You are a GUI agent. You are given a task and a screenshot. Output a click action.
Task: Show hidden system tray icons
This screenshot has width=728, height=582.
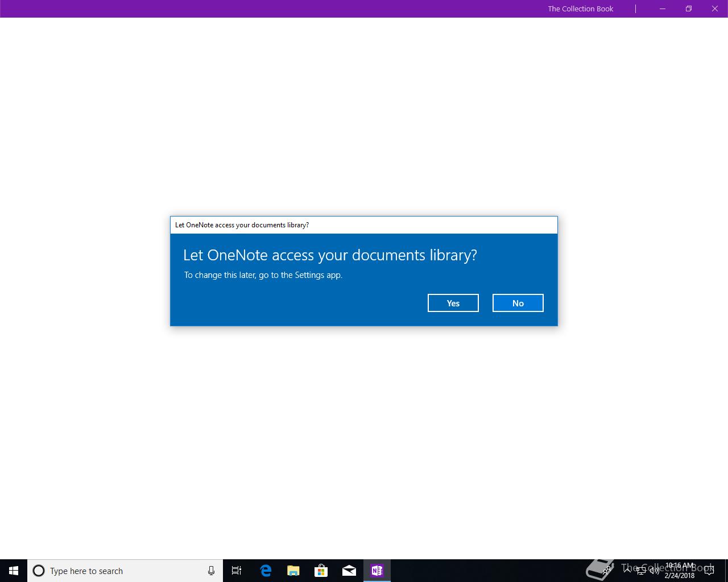[627, 570]
